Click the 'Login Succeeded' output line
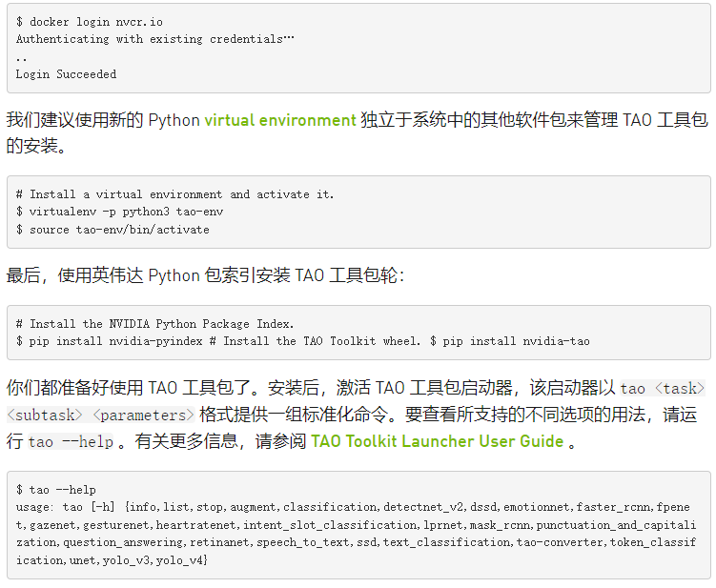Screen dimensions: 716x588 (66, 74)
